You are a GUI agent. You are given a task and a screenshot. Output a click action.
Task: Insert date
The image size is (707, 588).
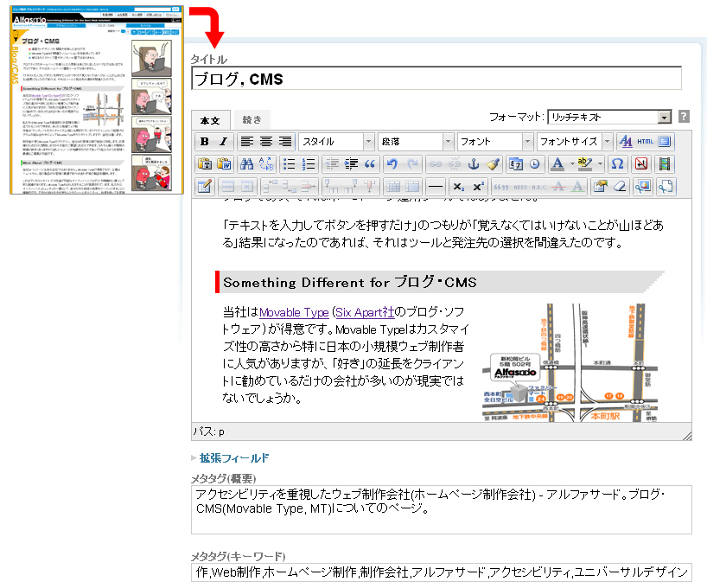point(515,163)
